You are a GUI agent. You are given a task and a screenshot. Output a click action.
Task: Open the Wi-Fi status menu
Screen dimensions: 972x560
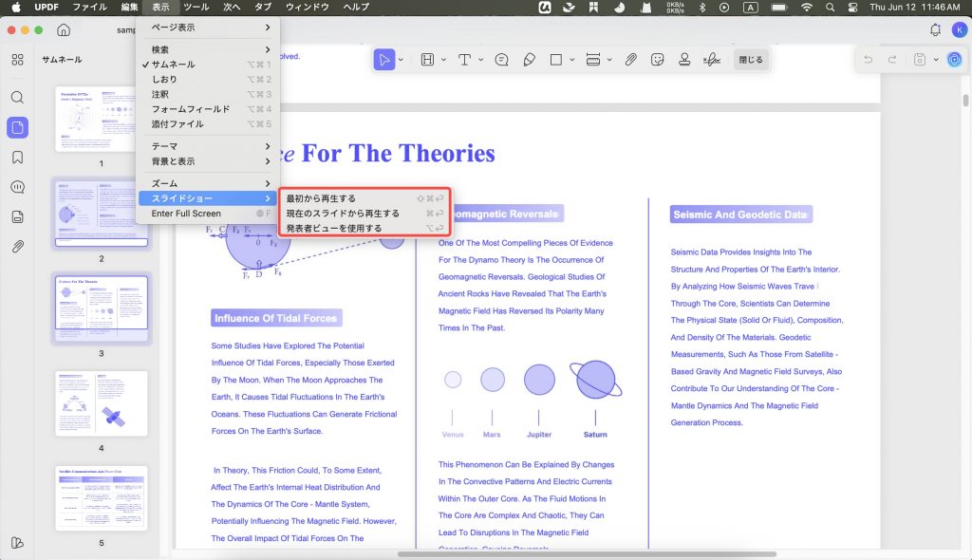pos(807,7)
